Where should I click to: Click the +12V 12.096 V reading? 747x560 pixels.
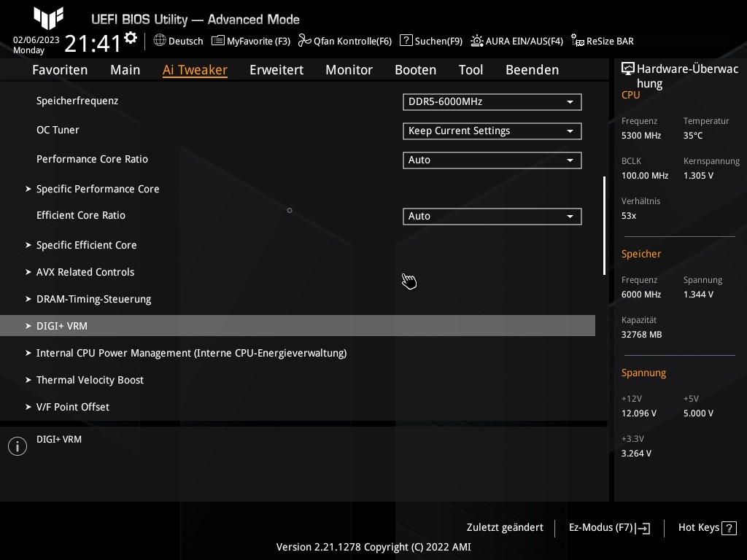[x=639, y=413]
